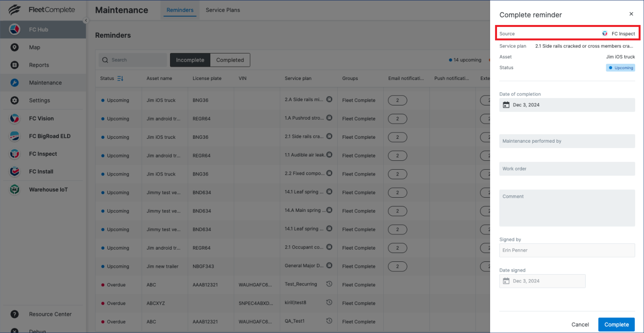
Task: Click the Search field above the table
Action: tap(133, 60)
